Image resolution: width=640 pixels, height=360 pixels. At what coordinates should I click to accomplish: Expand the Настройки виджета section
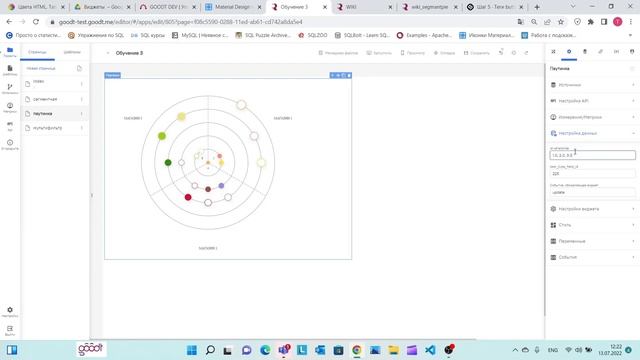coord(592,209)
